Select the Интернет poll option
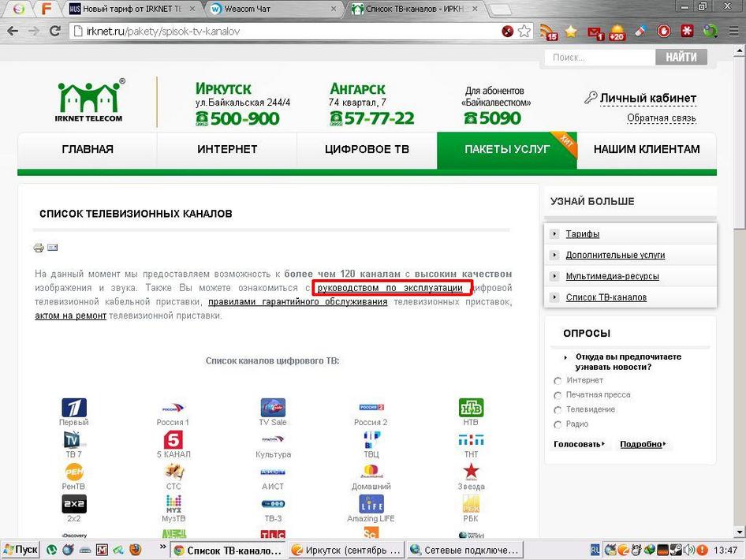The image size is (746, 560). (558, 381)
